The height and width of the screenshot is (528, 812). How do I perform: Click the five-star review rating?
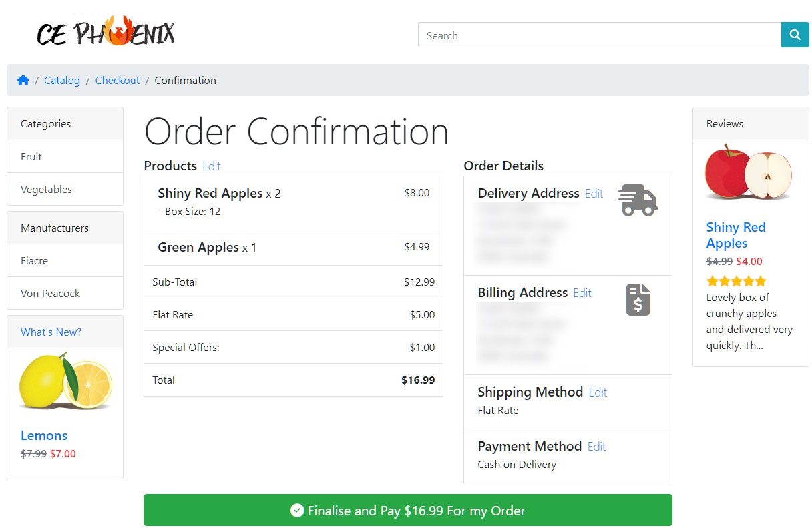click(x=737, y=281)
